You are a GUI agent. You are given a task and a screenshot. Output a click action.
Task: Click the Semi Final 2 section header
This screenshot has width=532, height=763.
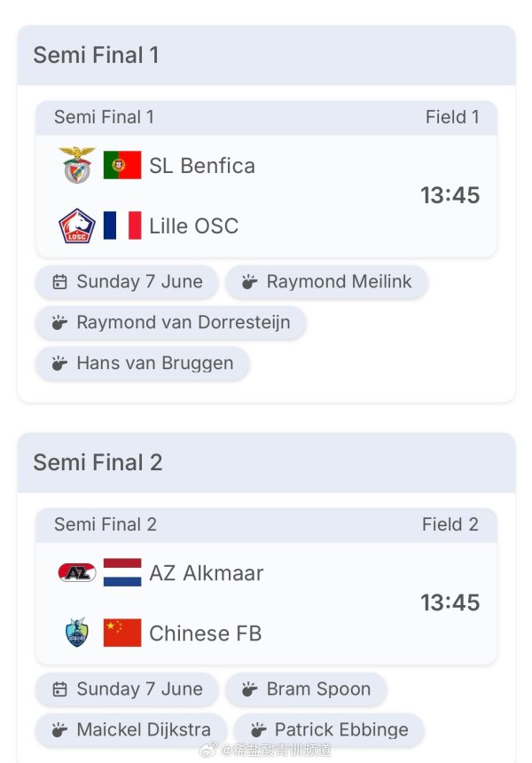click(267, 463)
